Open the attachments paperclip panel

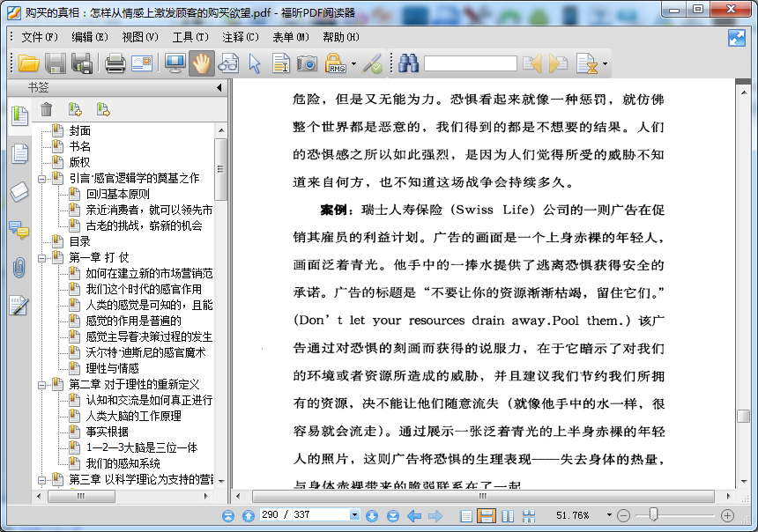coord(19,268)
